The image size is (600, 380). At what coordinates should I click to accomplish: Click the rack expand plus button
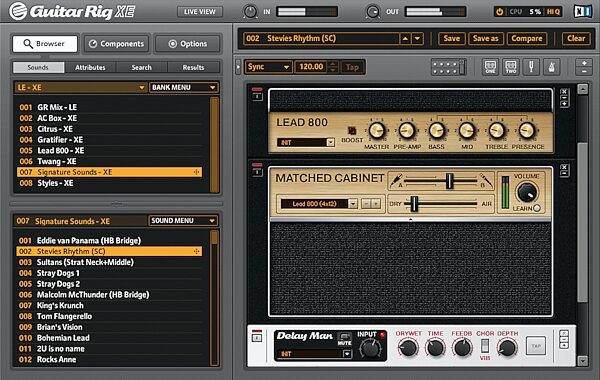(x=584, y=63)
